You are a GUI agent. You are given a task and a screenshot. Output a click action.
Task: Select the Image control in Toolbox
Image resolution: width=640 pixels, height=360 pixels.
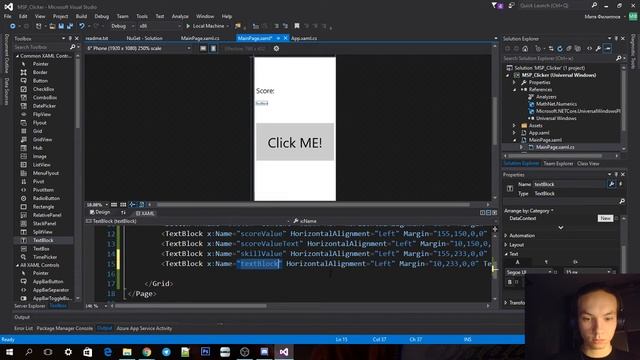40,156
